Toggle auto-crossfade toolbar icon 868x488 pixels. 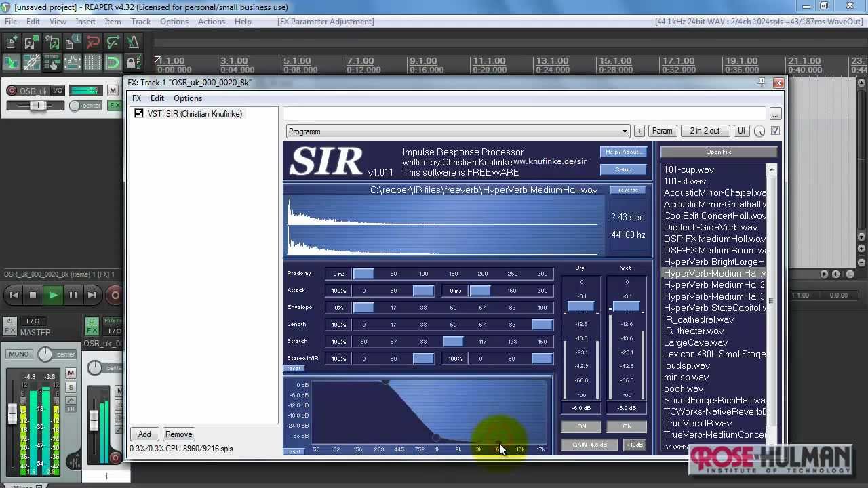pos(11,62)
